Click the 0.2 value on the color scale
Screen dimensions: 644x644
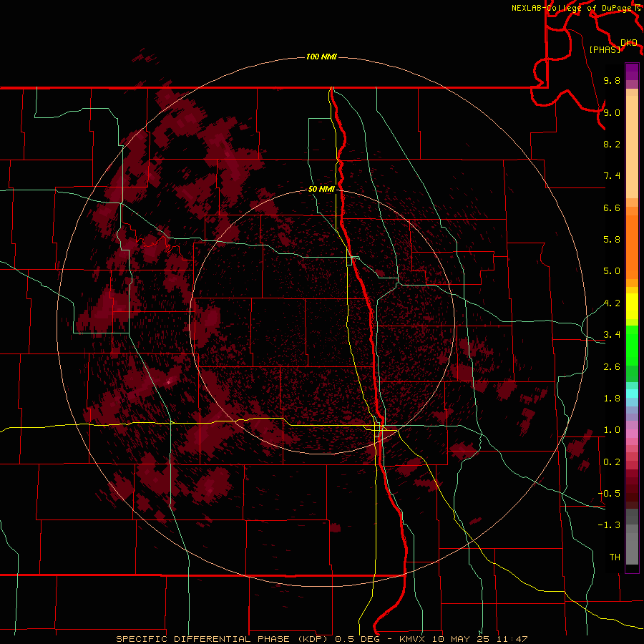(612, 462)
